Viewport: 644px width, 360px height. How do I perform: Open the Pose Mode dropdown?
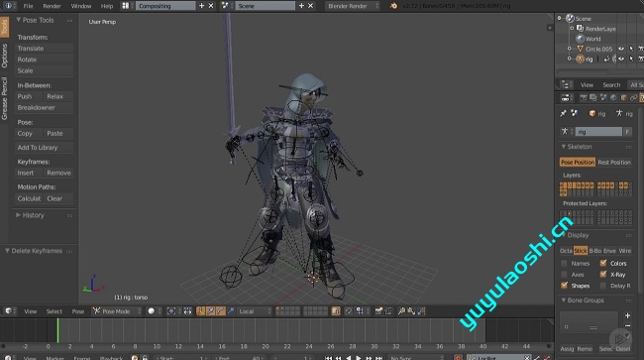116,311
